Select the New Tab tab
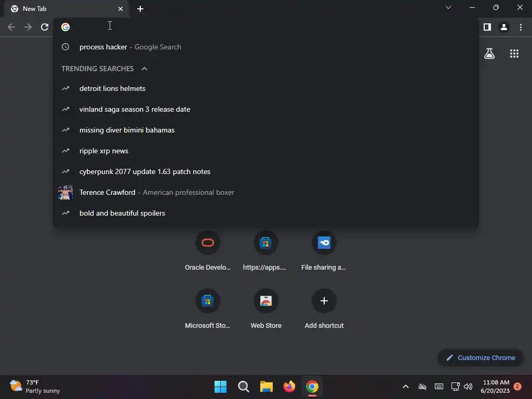 66,9
